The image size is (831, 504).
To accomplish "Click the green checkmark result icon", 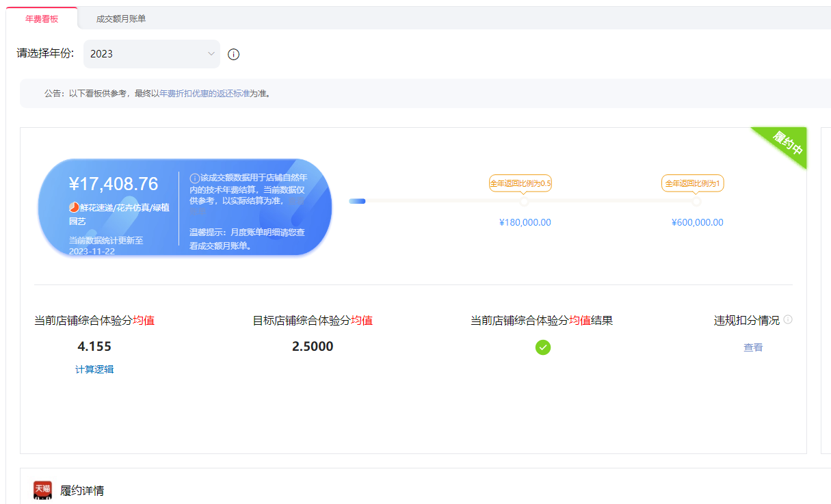I will tap(543, 347).
